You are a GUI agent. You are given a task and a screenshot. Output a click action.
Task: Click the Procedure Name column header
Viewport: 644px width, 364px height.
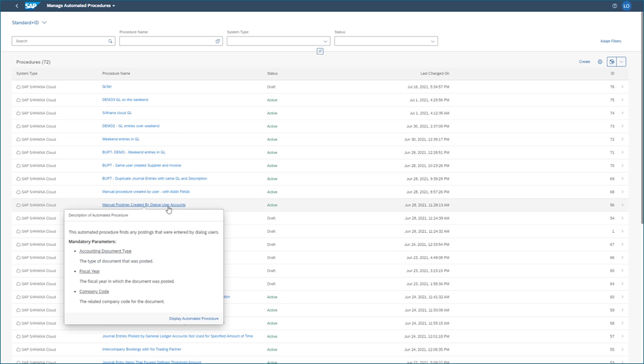coord(116,74)
